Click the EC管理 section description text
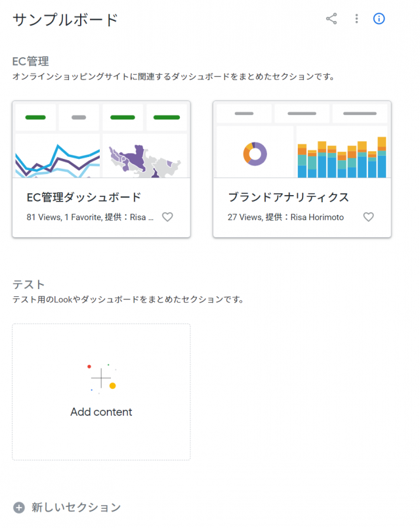Image resolution: width=420 pixels, height=528 pixels. point(174,77)
